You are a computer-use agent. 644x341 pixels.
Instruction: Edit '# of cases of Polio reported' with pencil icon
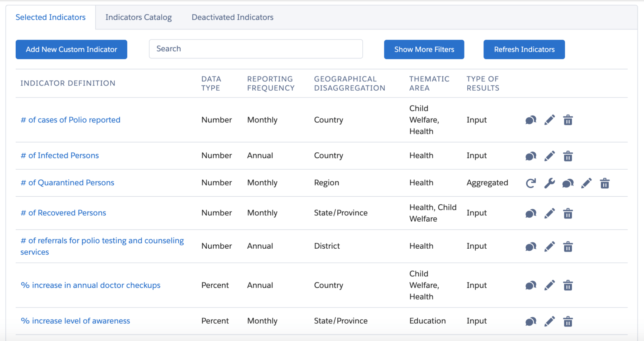pyautogui.click(x=549, y=120)
